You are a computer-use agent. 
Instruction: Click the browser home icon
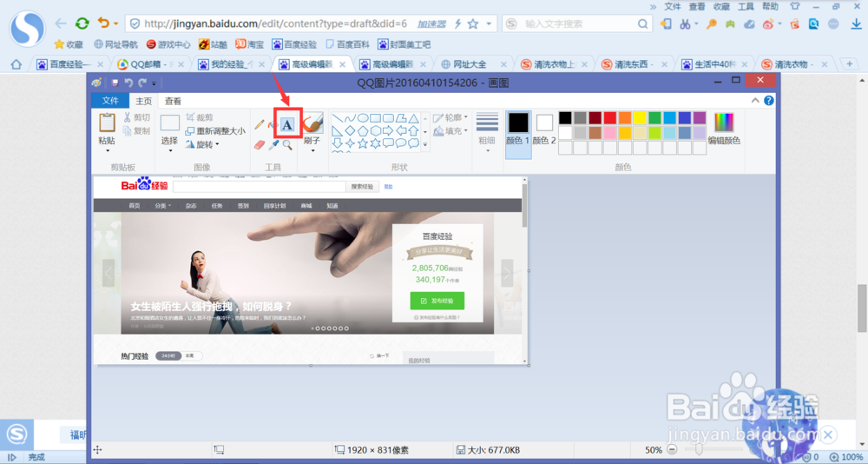tap(16, 64)
